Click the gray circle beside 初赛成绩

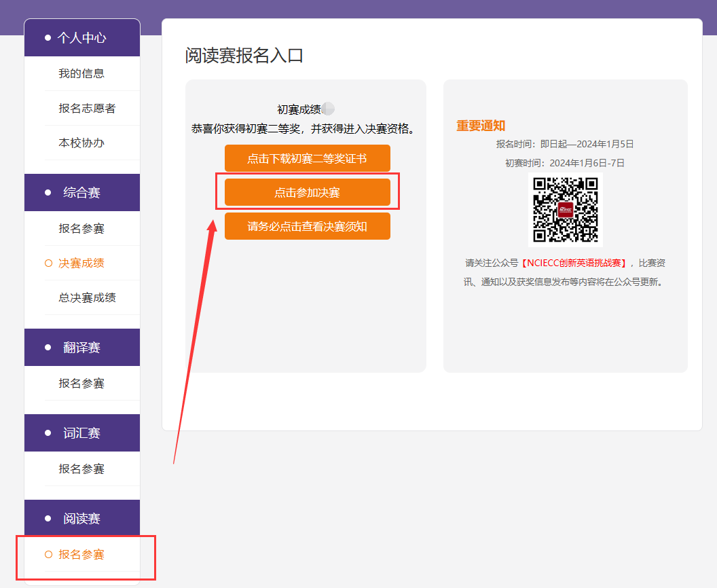tap(329, 109)
